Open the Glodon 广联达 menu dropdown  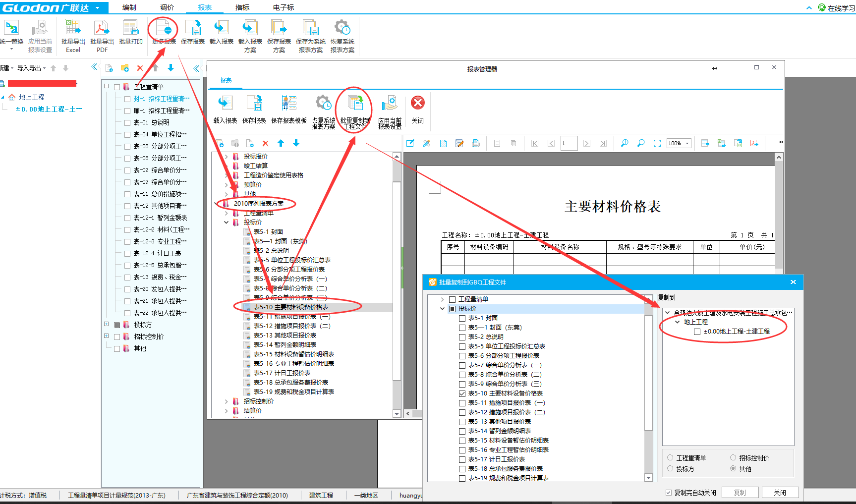pyautogui.click(x=98, y=8)
